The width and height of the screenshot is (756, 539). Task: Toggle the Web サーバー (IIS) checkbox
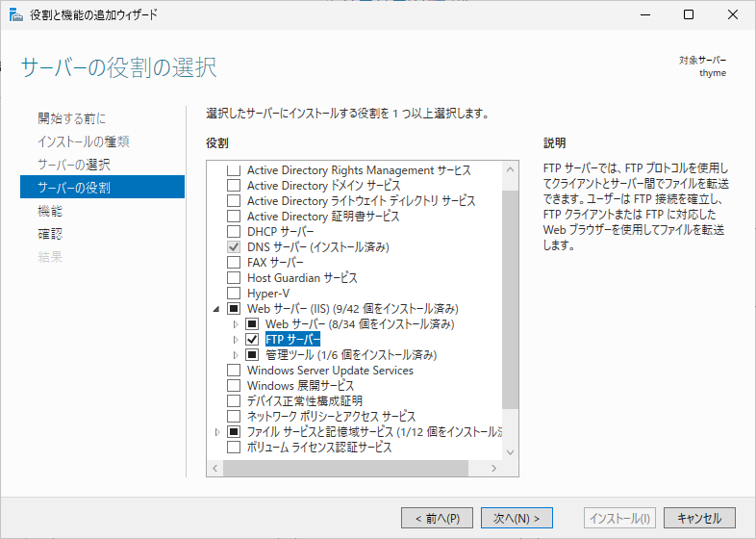point(234,308)
